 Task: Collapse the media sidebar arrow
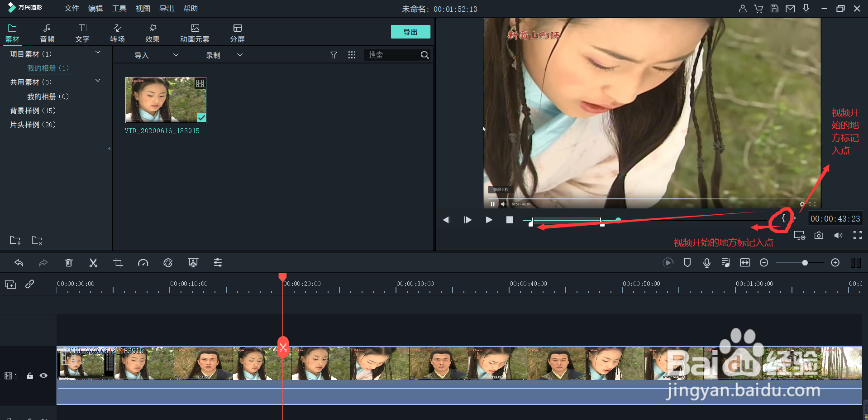click(x=109, y=149)
